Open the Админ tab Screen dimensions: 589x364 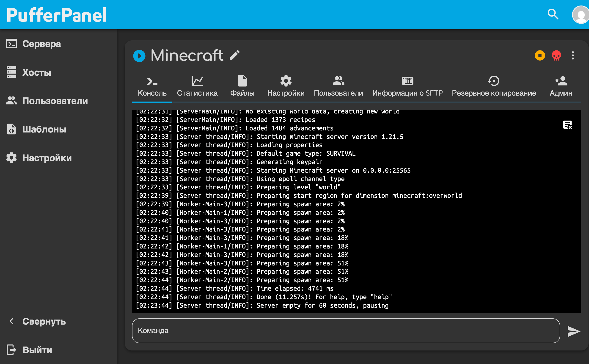tap(561, 87)
